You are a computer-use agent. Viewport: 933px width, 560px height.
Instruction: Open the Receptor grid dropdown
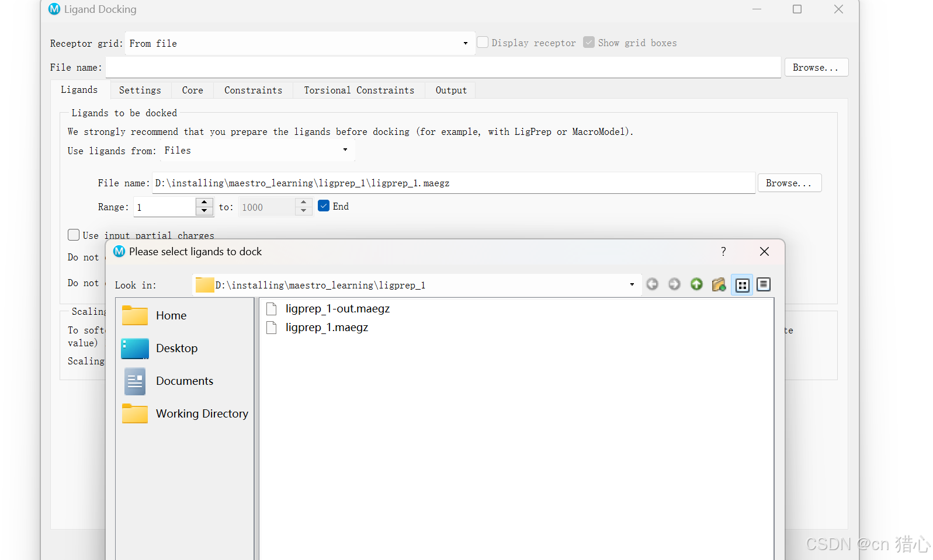(x=300, y=43)
